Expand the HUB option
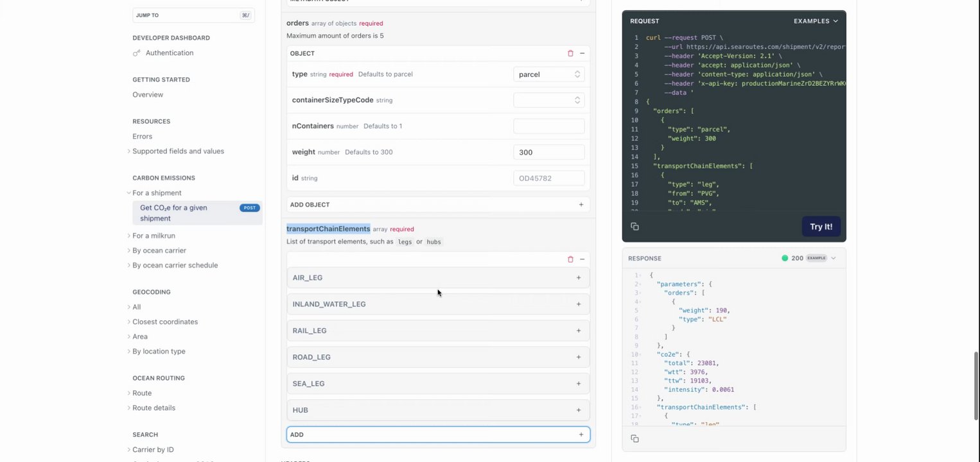 438,410
